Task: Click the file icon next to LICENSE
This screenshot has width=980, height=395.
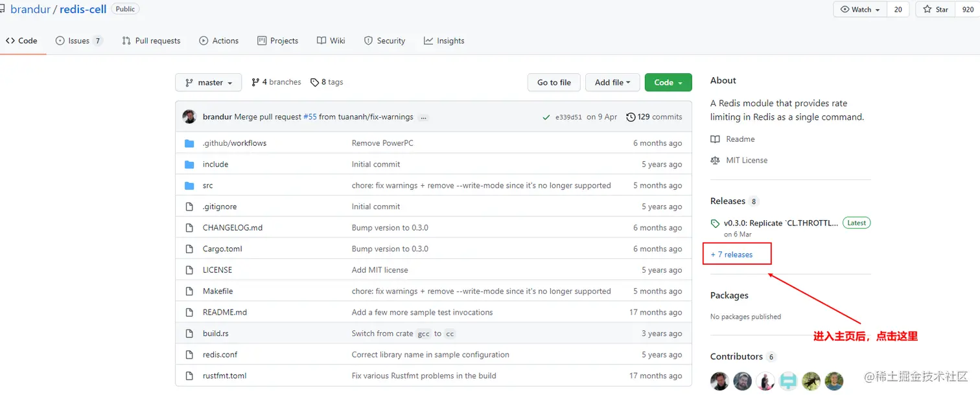Action: pos(189,270)
